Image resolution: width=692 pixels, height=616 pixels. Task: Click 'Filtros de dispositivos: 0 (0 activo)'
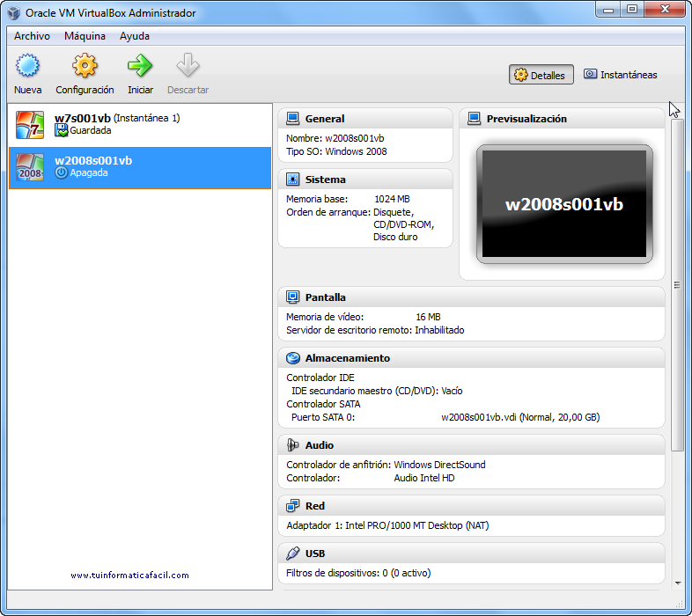point(358,573)
